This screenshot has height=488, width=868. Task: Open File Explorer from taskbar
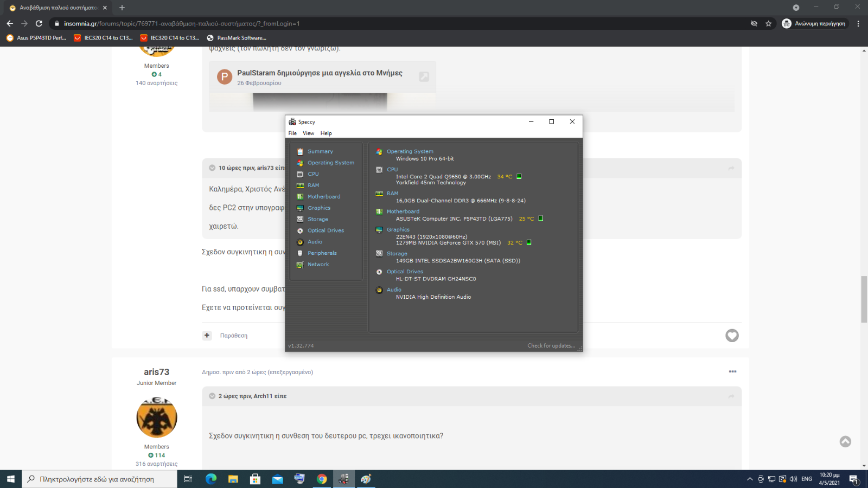233,479
